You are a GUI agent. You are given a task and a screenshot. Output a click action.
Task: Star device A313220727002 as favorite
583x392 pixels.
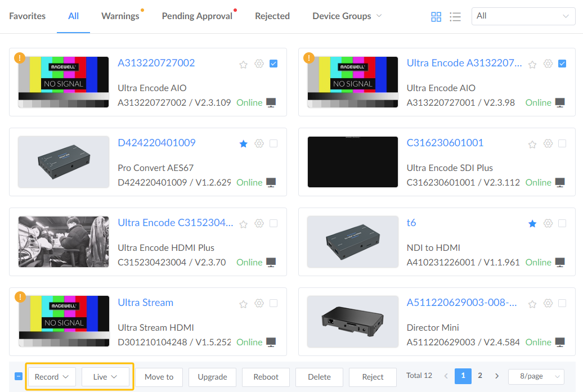[244, 64]
